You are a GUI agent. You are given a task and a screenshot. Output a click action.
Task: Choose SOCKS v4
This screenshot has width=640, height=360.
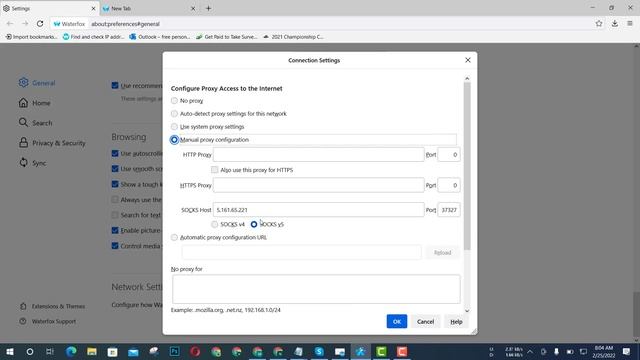click(x=214, y=224)
